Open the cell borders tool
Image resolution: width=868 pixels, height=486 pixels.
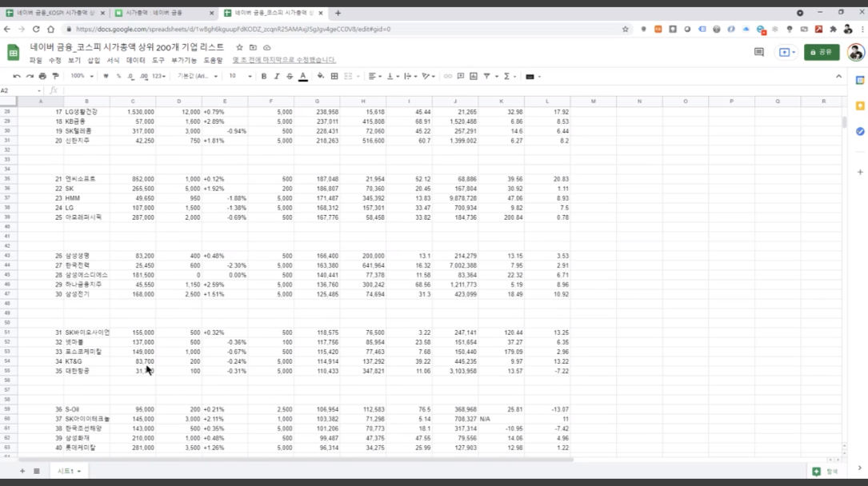(x=334, y=76)
